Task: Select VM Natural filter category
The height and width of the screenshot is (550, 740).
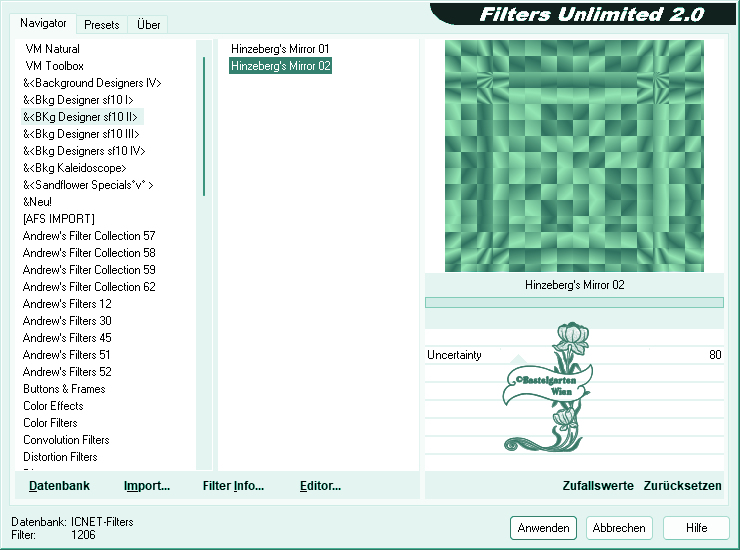Action: [x=52, y=49]
